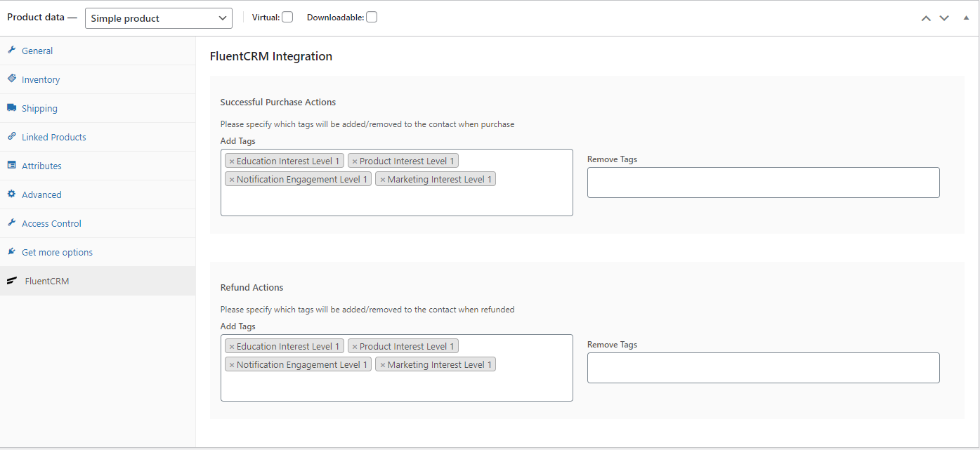Viewport: 980px width, 450px height.
Task: Open the Advanced tab
Action: click(98, 194)
